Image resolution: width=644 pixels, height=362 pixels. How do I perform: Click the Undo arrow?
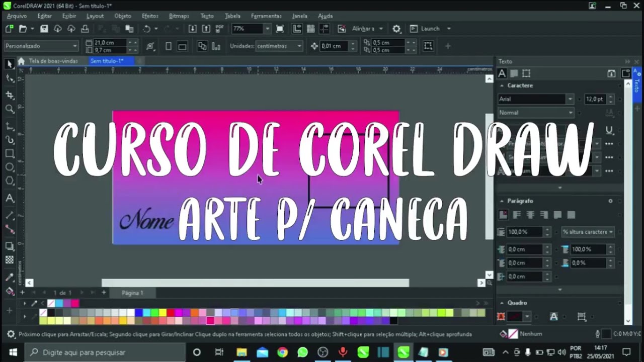tap(146, 29)
